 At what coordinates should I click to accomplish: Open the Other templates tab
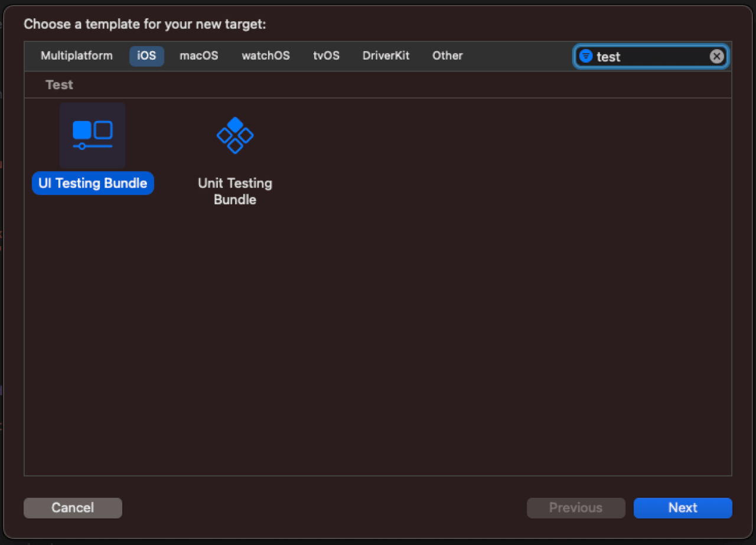pos(447,56)
